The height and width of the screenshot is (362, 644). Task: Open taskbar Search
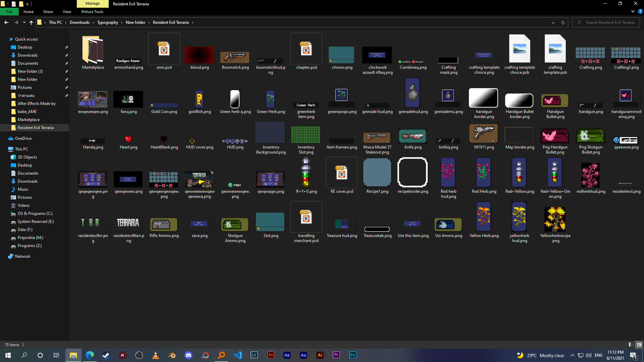coord(24,355)
